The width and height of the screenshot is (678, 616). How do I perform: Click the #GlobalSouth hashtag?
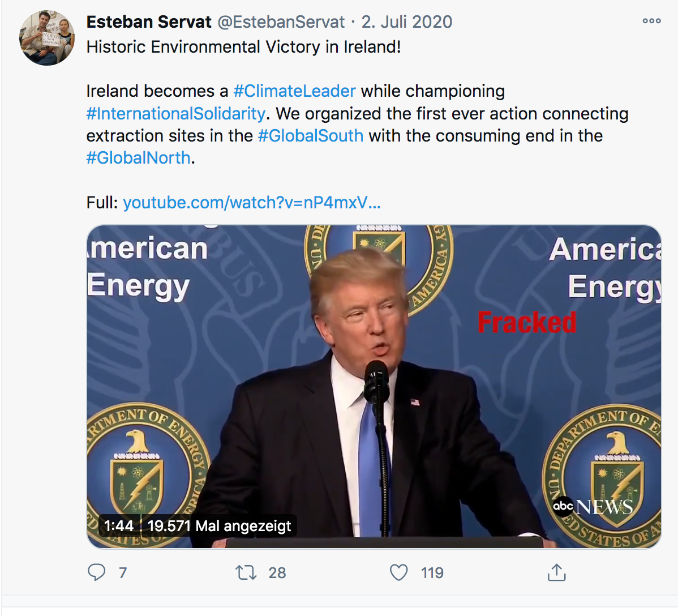[x=310, y=136]
